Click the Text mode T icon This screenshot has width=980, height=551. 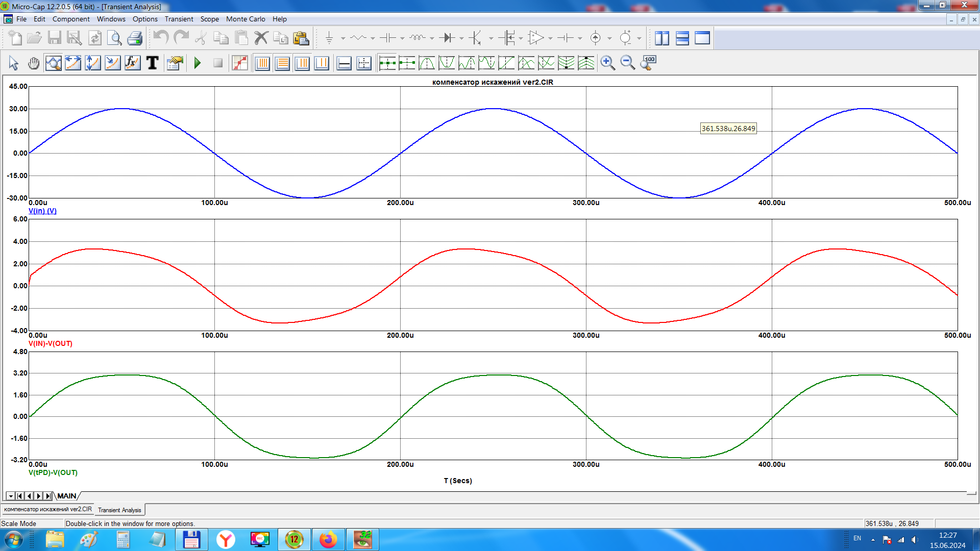point(152,63)
